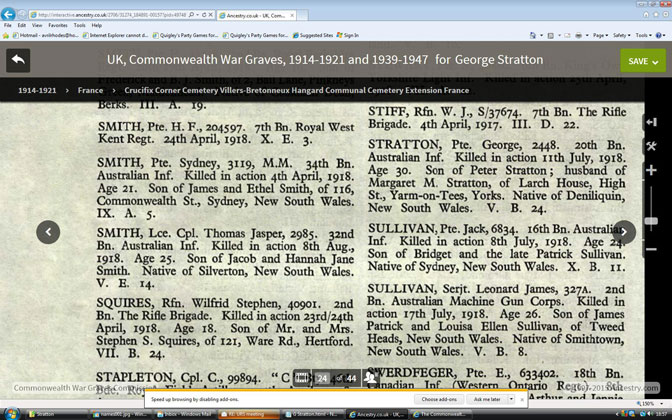
Task: Open the RE: URS meeting taskbar item
Action: point(248,414)
